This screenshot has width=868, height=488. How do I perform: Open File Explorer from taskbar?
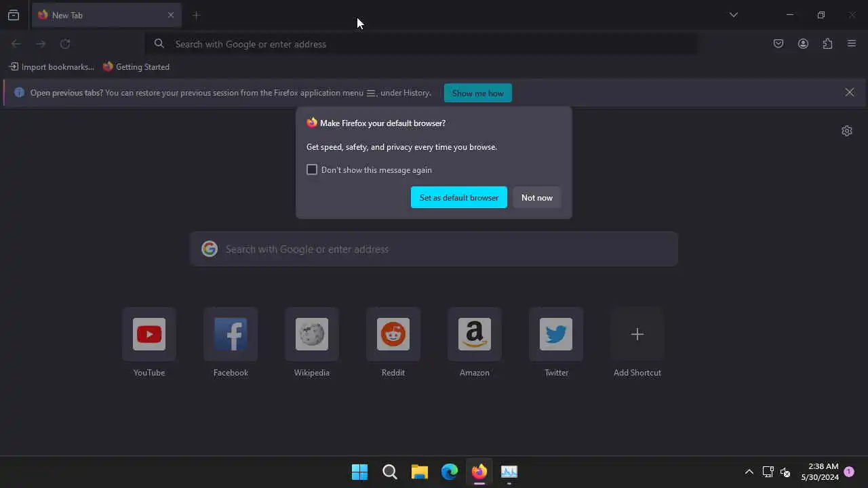coord(420,472)
